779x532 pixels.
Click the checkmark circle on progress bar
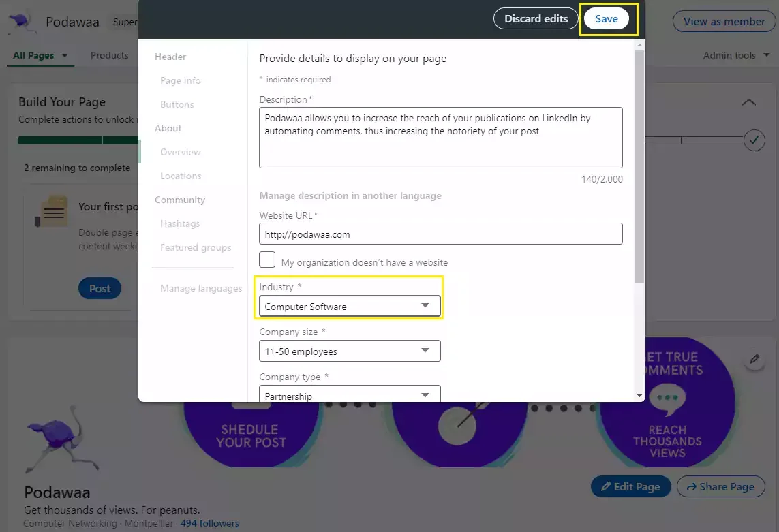coord(754,140)
